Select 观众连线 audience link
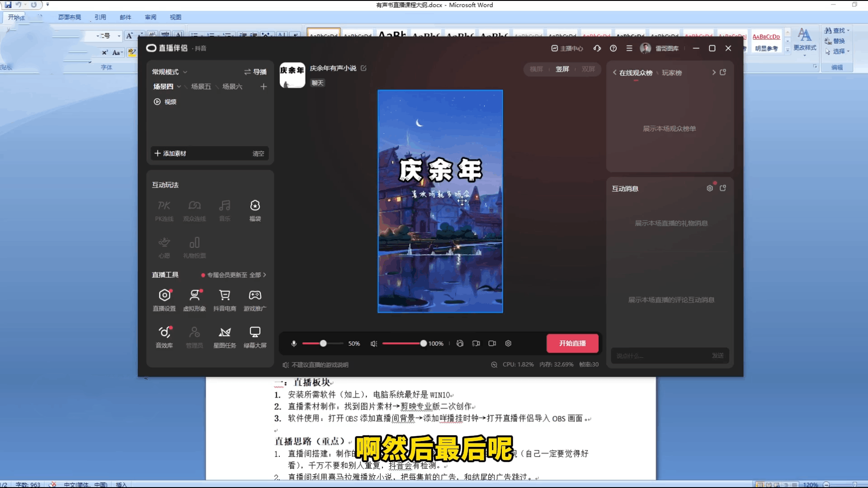868x488 pixels. (194, 211)
